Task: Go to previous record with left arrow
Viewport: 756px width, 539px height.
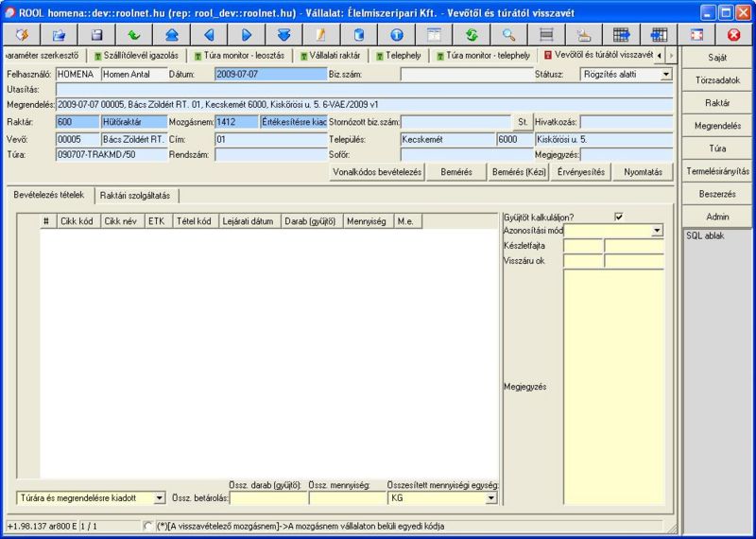Action: click(x=209, y=35)
